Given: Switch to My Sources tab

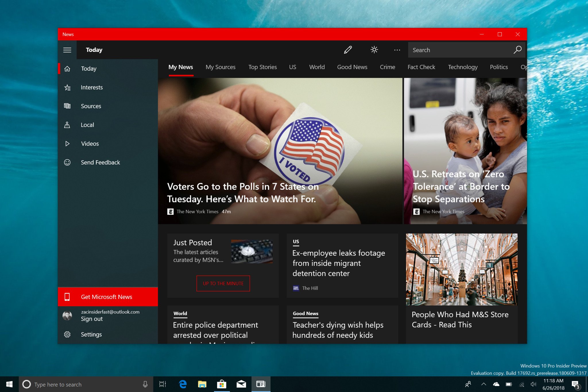Looking at the screenshot, I should 220,67.
